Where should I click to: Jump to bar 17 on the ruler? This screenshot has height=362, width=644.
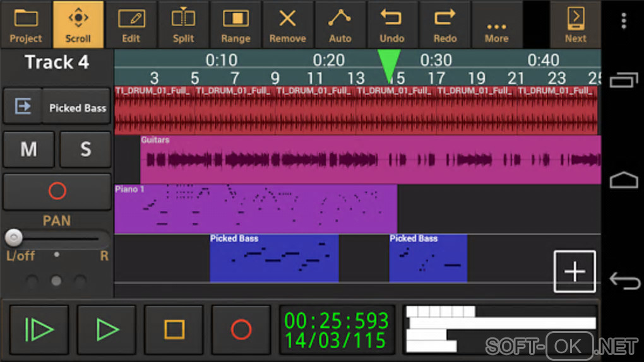click(436, 78)
